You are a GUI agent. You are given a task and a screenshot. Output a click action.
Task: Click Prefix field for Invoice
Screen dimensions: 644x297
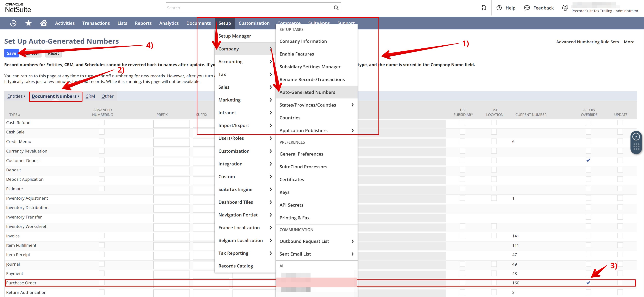coord(171,237)
